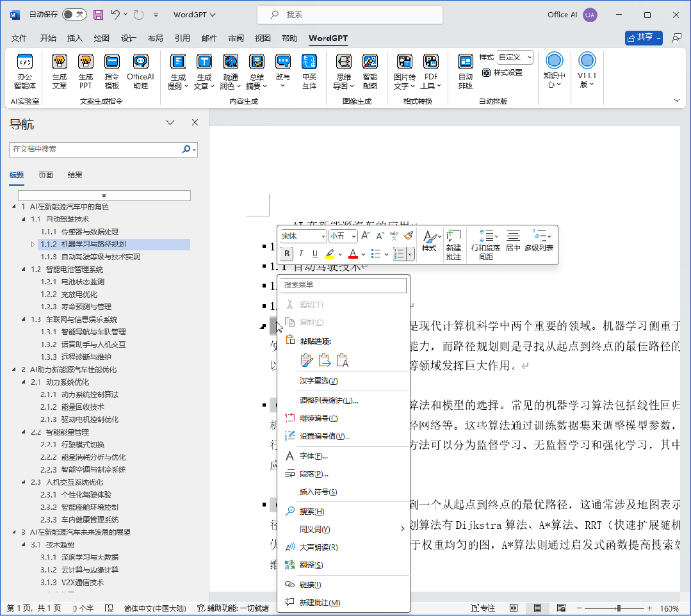Toggle bold in the mini toolbar
Viewport: 691px width, 616px height.
[286, 254]
